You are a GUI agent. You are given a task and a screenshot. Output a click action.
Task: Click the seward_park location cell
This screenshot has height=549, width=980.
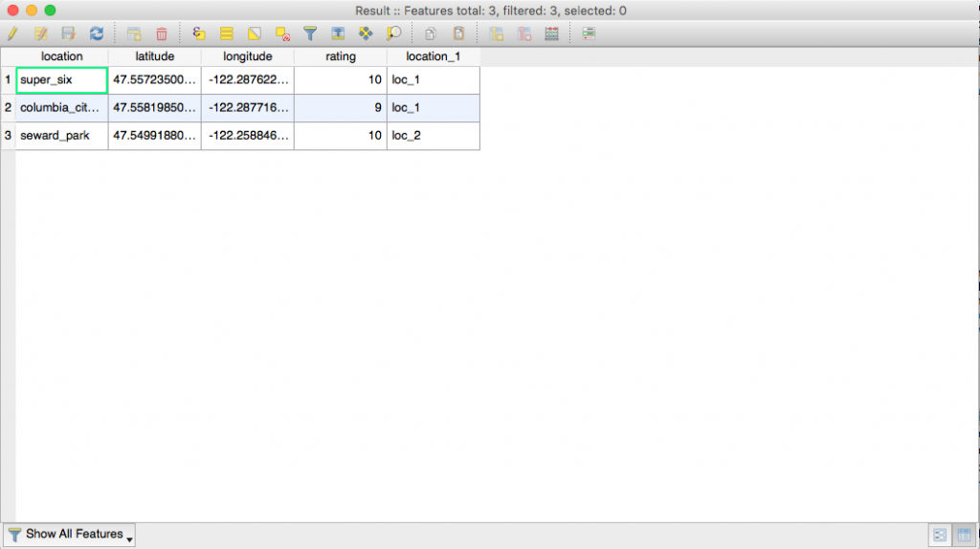(x=62, y=136)
